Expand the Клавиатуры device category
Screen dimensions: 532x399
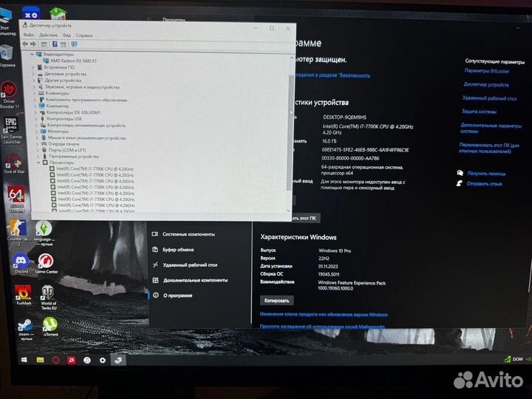tap(35, 93)
